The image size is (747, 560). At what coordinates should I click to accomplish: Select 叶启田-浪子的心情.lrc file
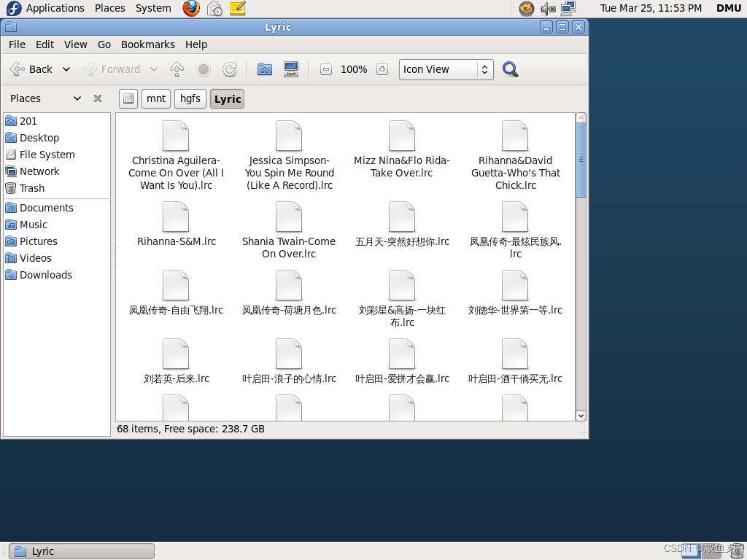pyautogui.click(x=289, y=354)
